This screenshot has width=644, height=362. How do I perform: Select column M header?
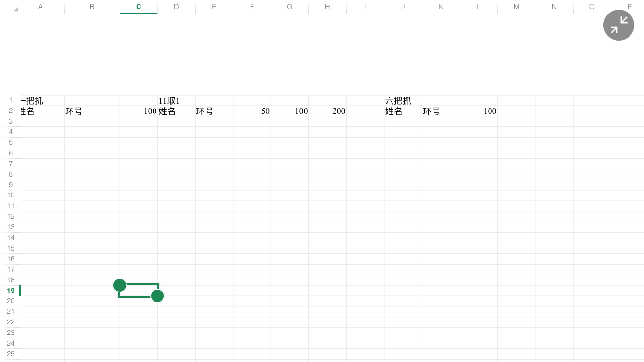516,7
